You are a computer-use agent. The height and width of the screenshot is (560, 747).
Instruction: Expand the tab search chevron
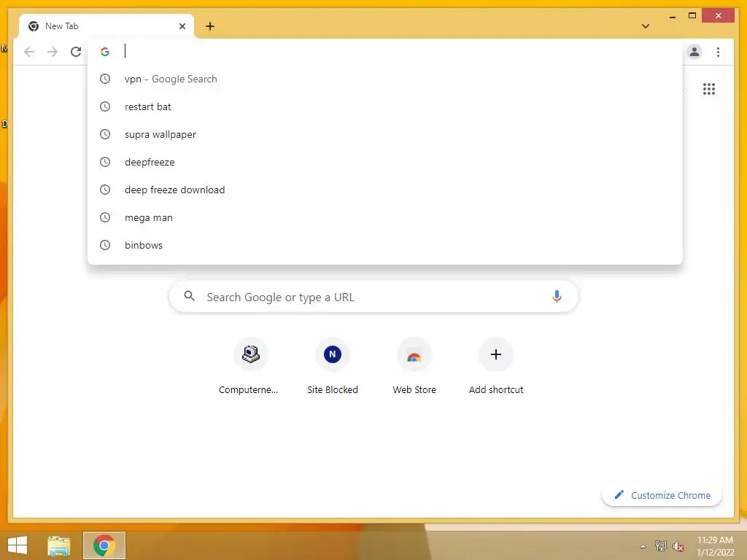click(646, 26)
